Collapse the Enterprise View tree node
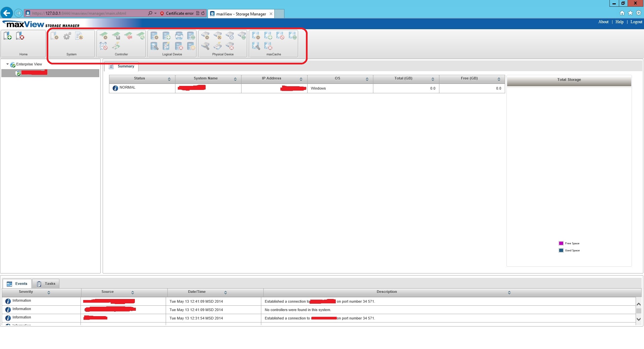The image size is (644, 349). pos(7,64)
